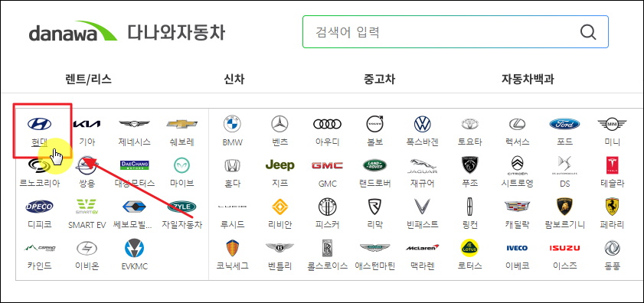644x303 pixels.
Task: Select the red ISUZU logo
Action: [564, 248]
